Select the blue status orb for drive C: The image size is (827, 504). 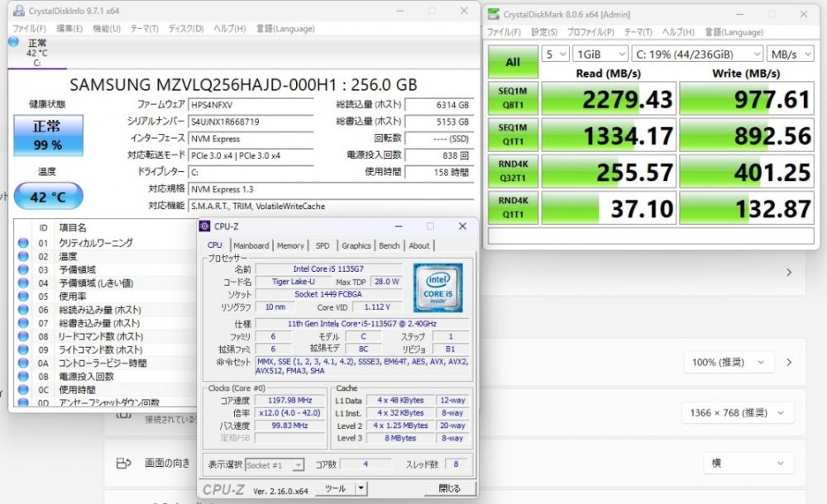[14, 41]
